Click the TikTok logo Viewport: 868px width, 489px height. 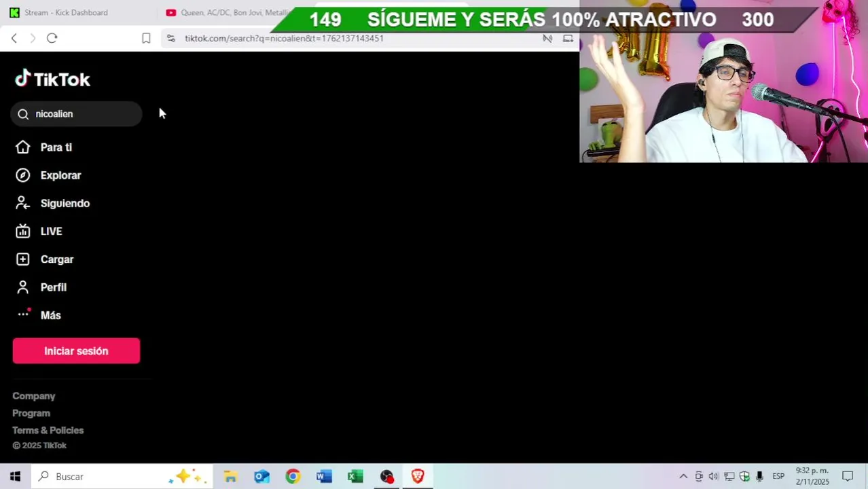(x=52, y=79)
